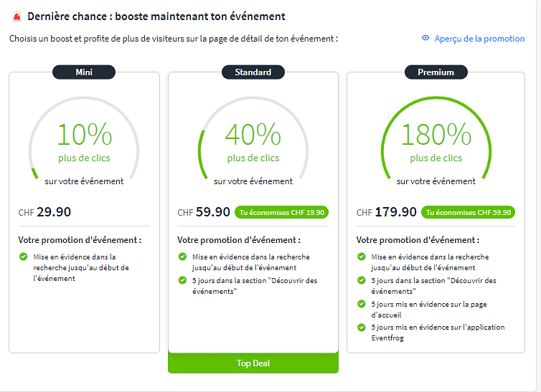Click the Premium card's first green checkmark
This screenshot has width=541, height=392.
[362, 257]
